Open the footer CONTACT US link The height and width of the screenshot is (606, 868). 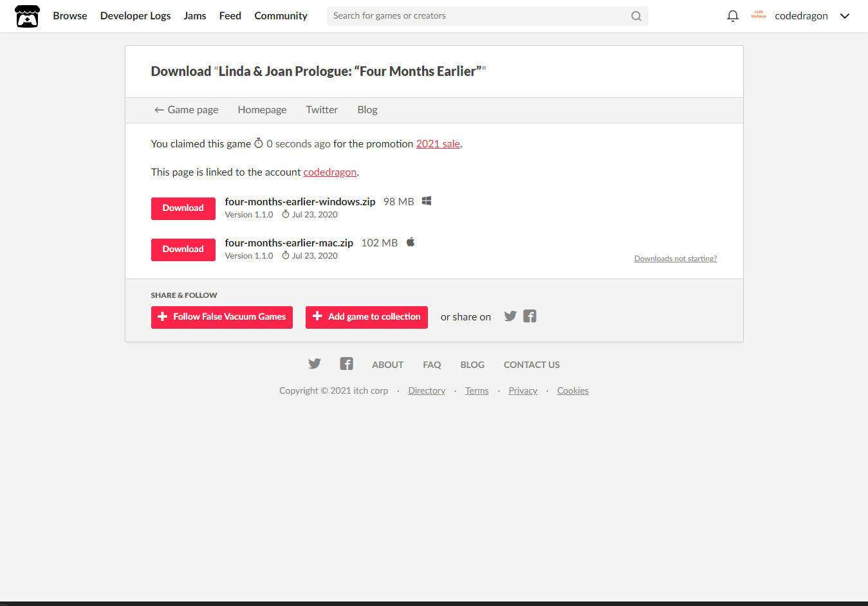531,365
